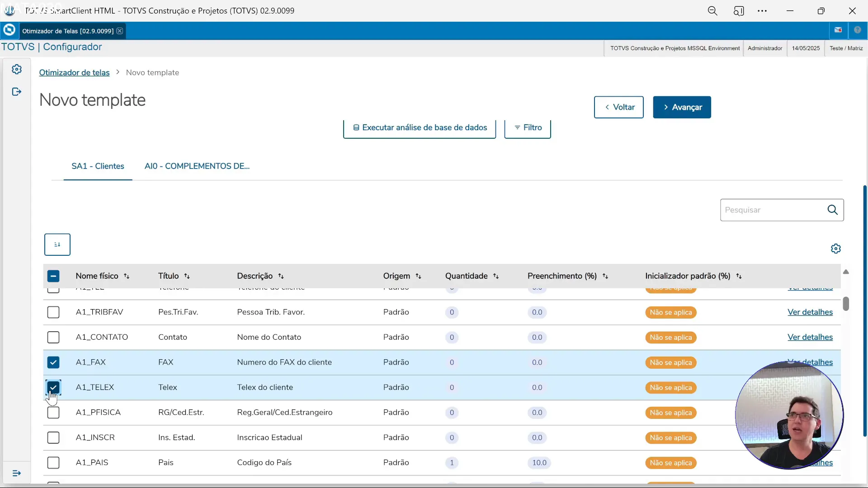Sort by Quantidade column arrows
Screen dimensions: 868x488
click(x=496, y=276)
